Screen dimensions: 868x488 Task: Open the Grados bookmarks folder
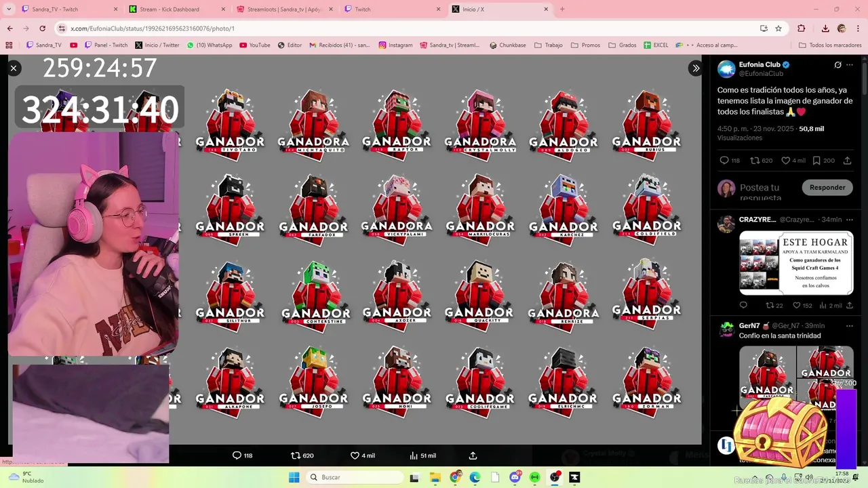point(622,45)
